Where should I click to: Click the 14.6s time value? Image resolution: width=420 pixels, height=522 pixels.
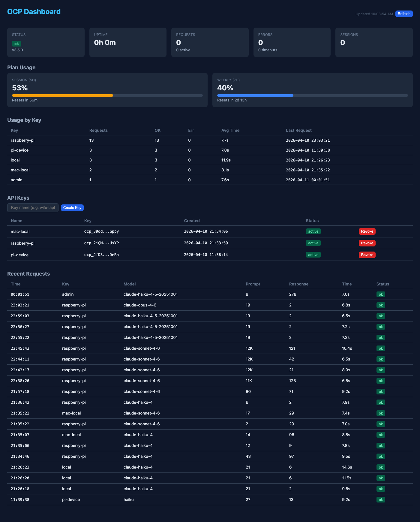(347, 467)
